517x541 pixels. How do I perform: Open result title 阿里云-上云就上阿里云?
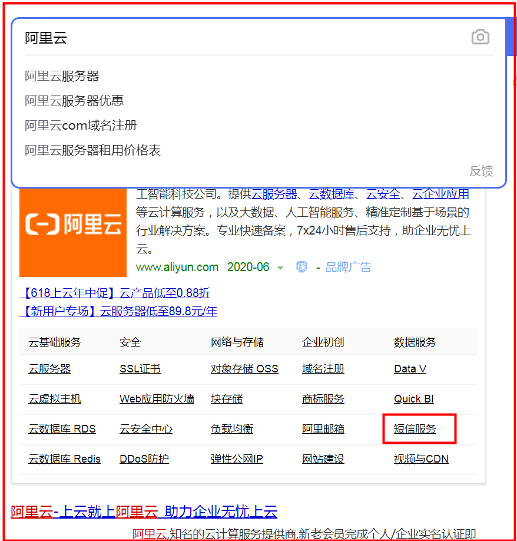click(144, 511)
